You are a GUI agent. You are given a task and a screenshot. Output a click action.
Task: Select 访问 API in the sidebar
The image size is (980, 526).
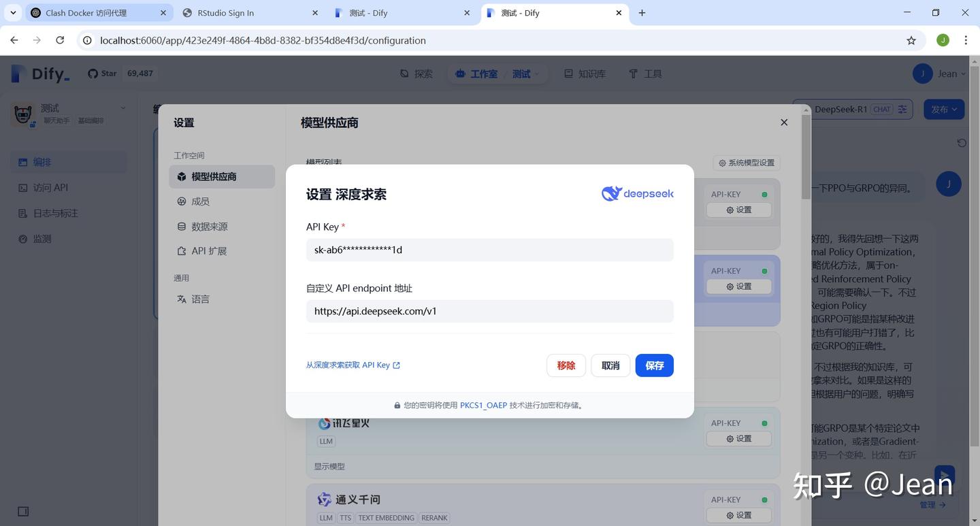click(50, 187)
